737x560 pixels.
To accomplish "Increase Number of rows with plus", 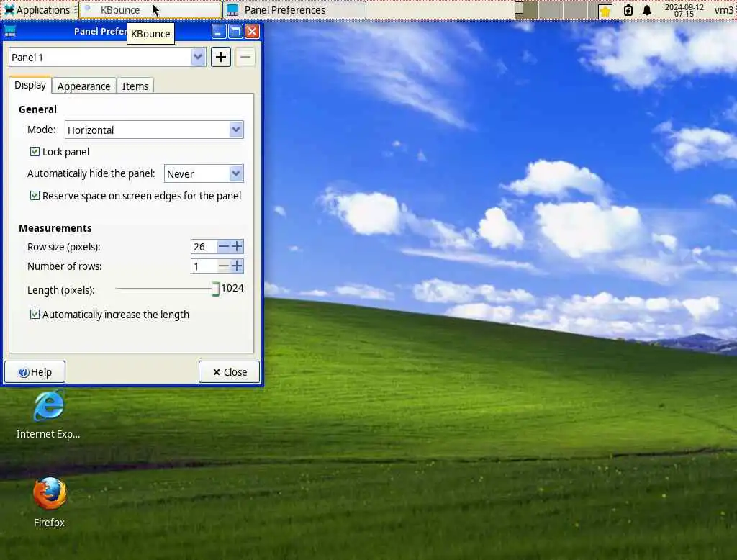I will pos(237,266).
